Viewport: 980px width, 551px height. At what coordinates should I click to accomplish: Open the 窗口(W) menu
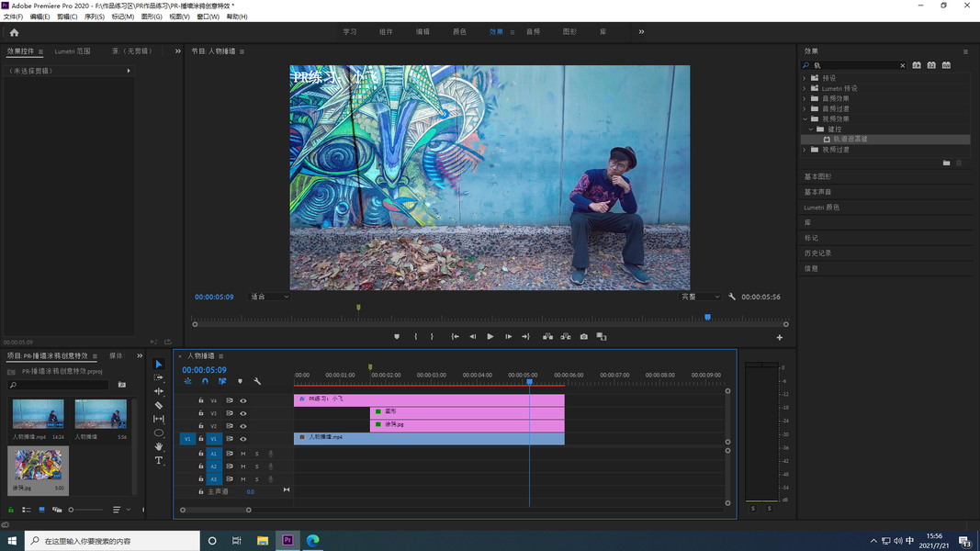click(x=208, y=17)
